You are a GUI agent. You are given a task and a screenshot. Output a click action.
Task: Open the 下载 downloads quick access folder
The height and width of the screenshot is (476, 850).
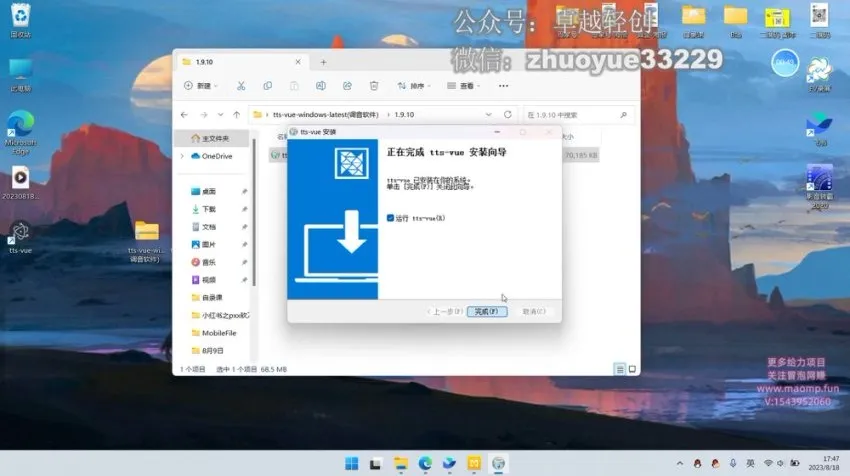tap(208, 209)
